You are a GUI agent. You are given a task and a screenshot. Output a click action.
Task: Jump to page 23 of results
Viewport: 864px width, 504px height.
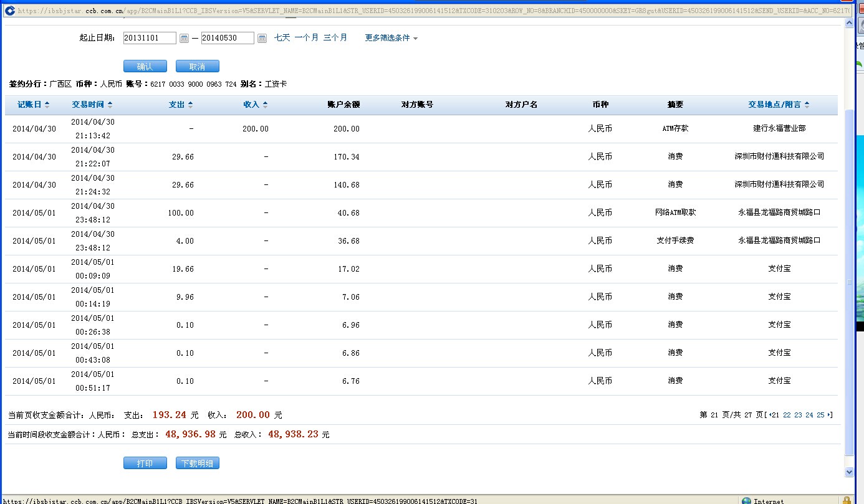[798, 415]
